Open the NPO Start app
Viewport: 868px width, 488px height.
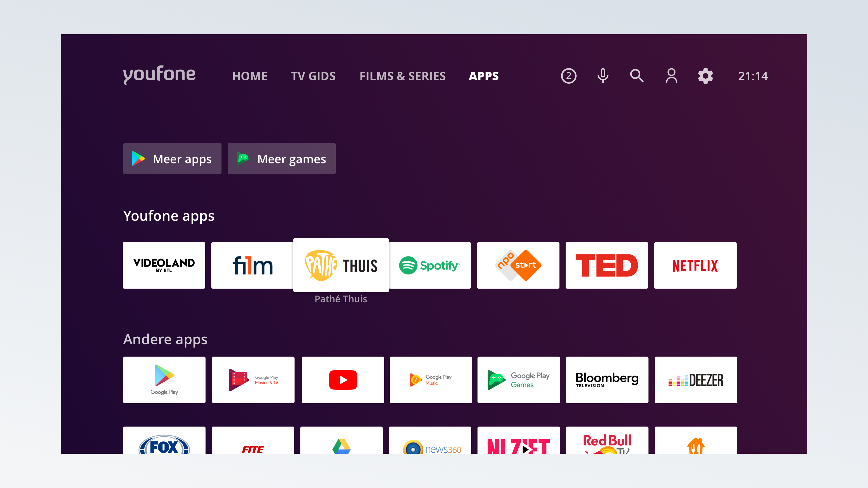point(518,265)
